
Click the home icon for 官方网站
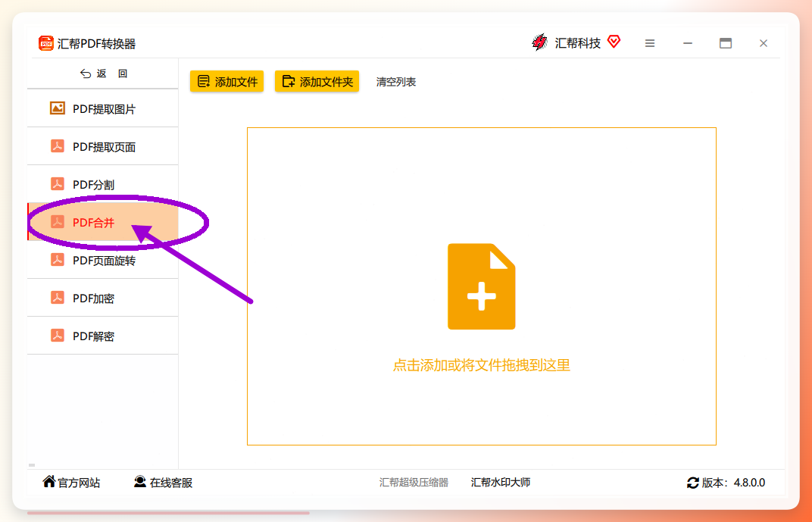[48, 482]
